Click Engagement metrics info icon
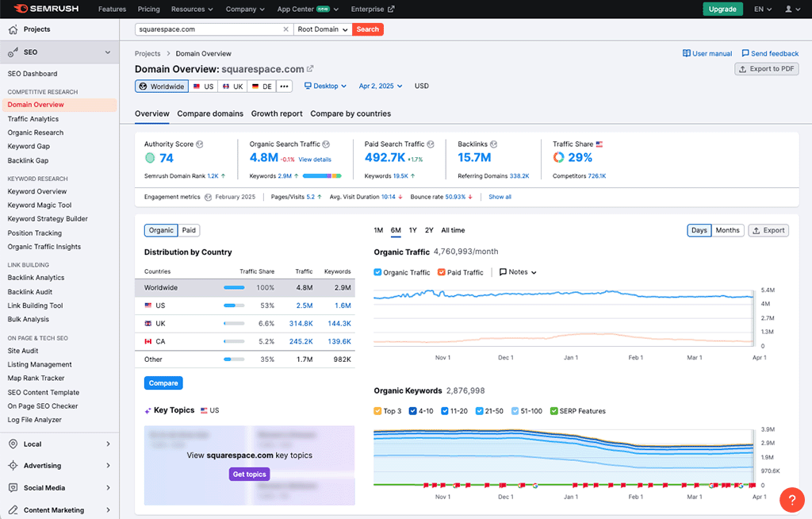Screen dimensions: 812x519 (x=209, y=197)
